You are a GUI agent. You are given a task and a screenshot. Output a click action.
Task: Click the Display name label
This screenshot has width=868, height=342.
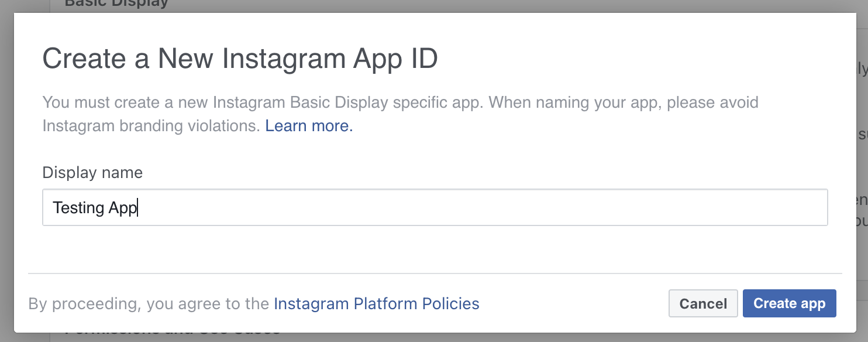[x=92, y=173]
